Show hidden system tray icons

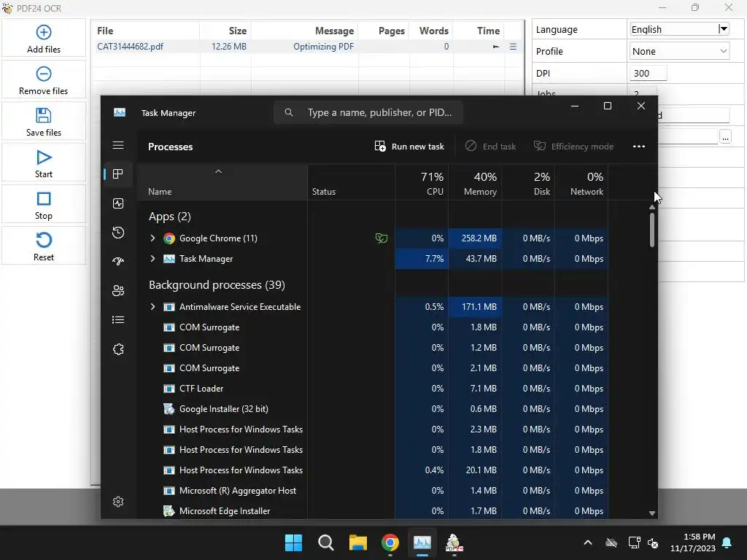tap(588, 542)
